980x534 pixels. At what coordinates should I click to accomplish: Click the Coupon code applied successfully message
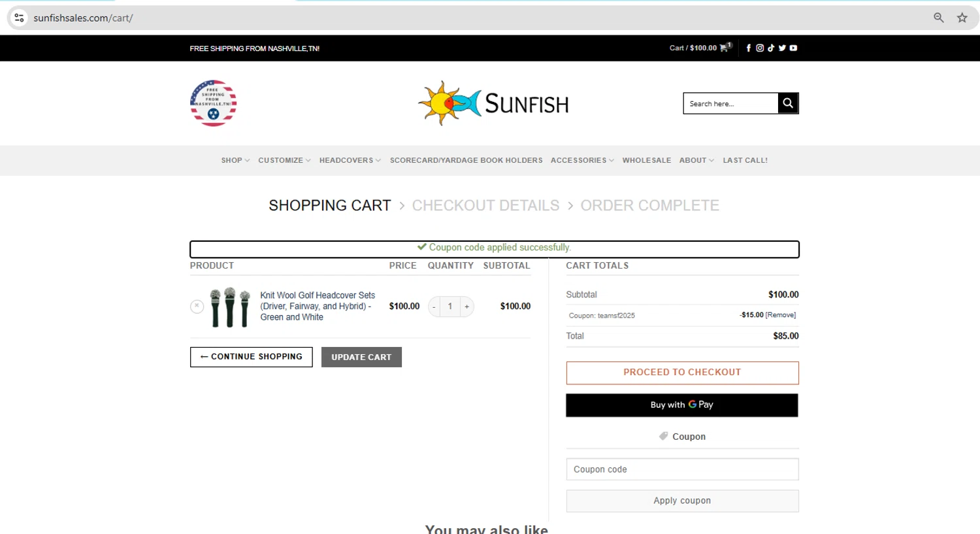pyautogui.click(x=494, y=247)
